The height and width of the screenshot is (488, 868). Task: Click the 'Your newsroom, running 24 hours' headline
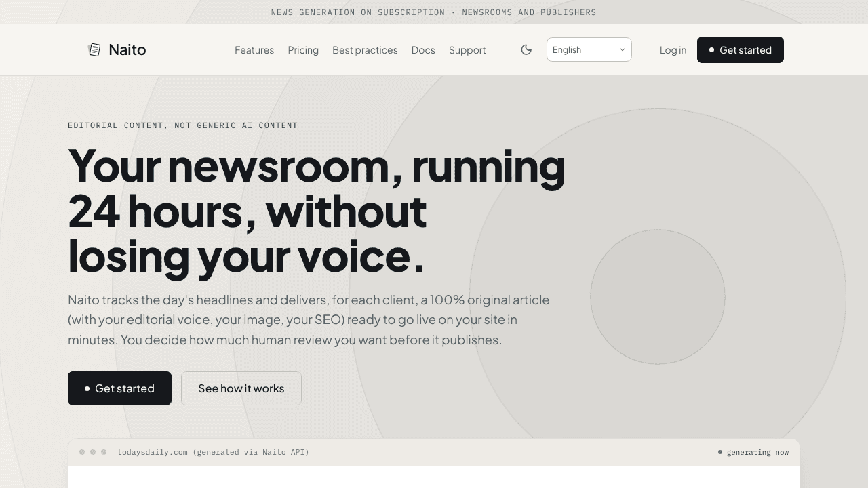click(317, 211)
